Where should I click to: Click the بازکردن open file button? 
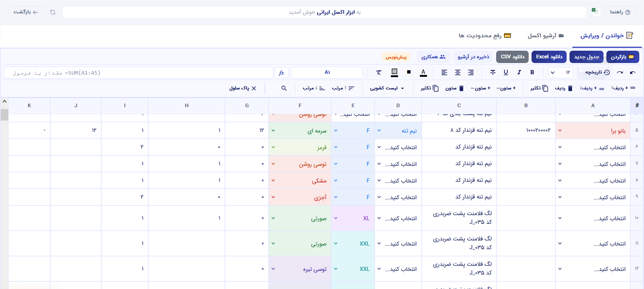coord(623,57)
